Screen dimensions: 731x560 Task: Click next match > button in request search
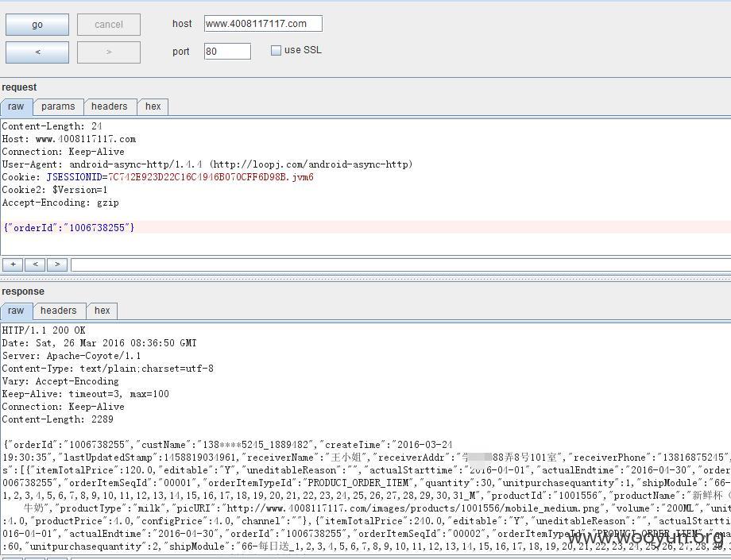57,265
